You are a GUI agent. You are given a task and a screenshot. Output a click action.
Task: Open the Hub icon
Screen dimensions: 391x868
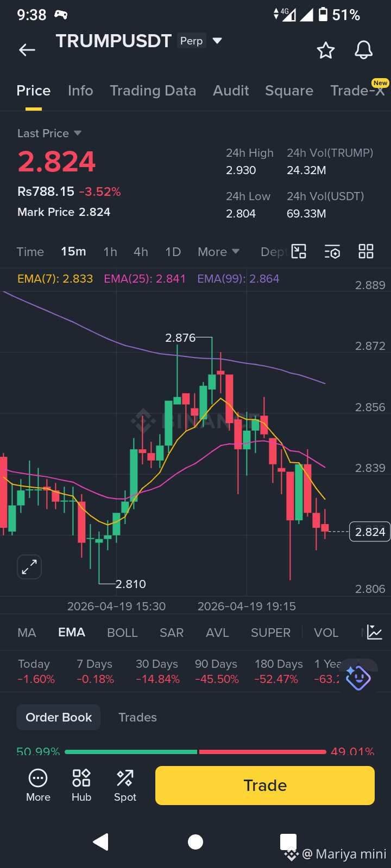pos(81,785)
